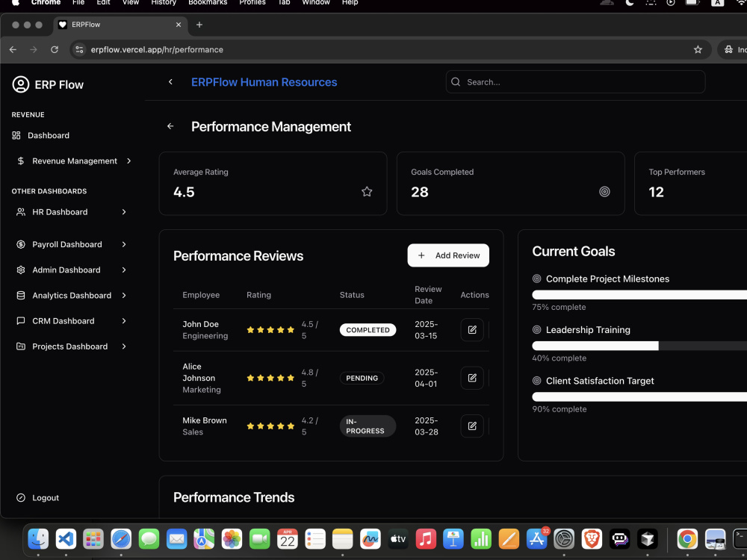Click the star icon in Average Rating card
This screenshot has height=560, width=747.
[367, 191]
